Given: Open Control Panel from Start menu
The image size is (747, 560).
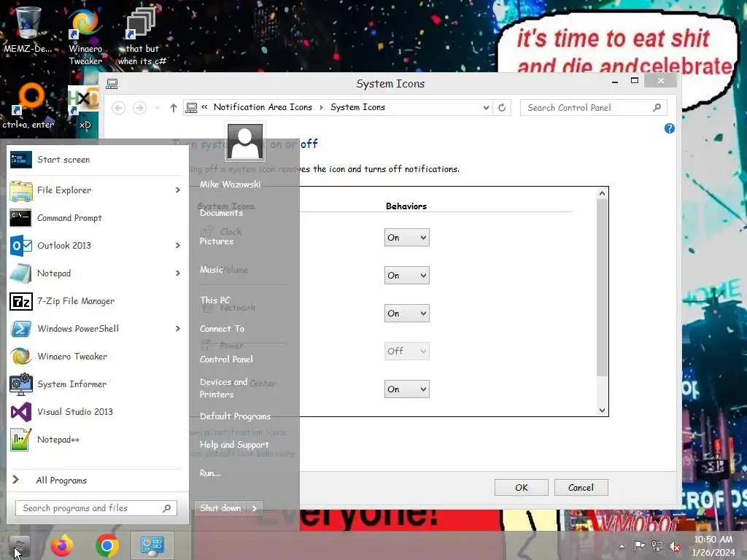Looking at the screenshot, I should pyautogui.click(x=226, y=359).
